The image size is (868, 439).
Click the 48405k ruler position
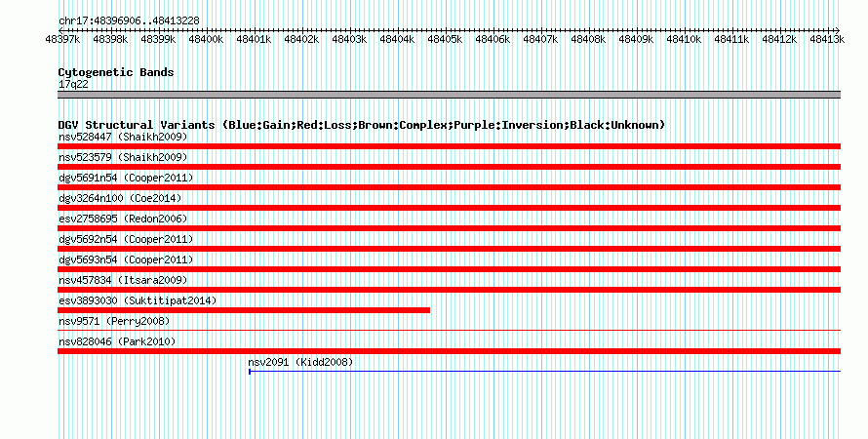click(x=445, y=39)
